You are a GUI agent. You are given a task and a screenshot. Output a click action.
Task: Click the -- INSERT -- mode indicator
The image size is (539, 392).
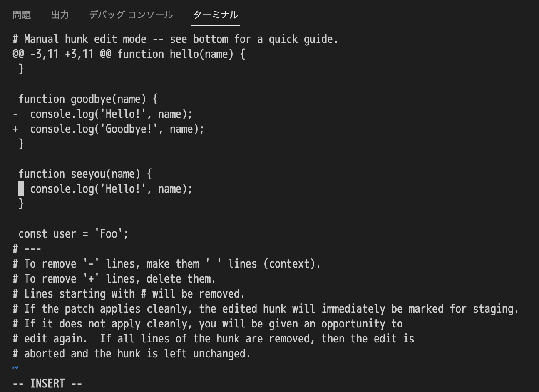(47, 383)
